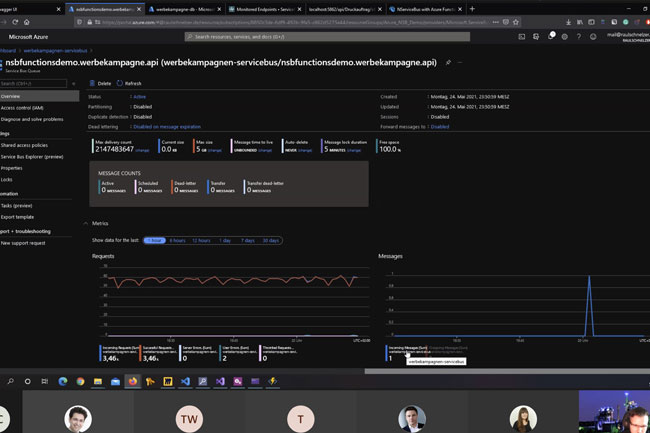Switch to purple Visual Studio on taskbar
Viewport: 650px width, 433px height.
coord(220,381)
